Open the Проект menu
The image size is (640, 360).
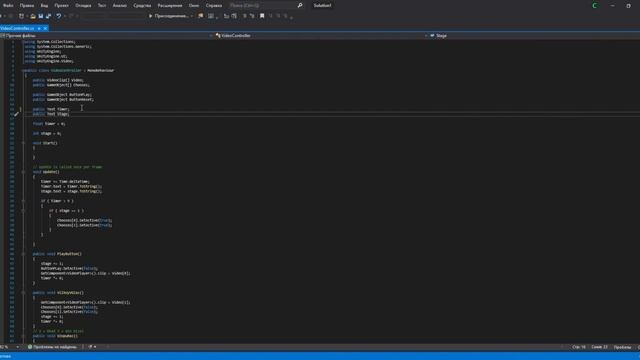tap(61, 6)
